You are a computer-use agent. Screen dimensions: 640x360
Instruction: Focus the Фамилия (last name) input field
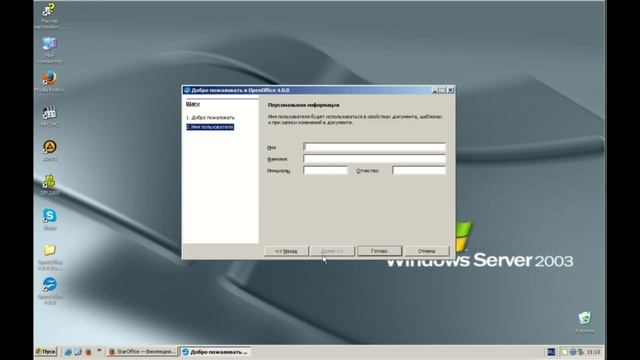[x=374, y=159]
